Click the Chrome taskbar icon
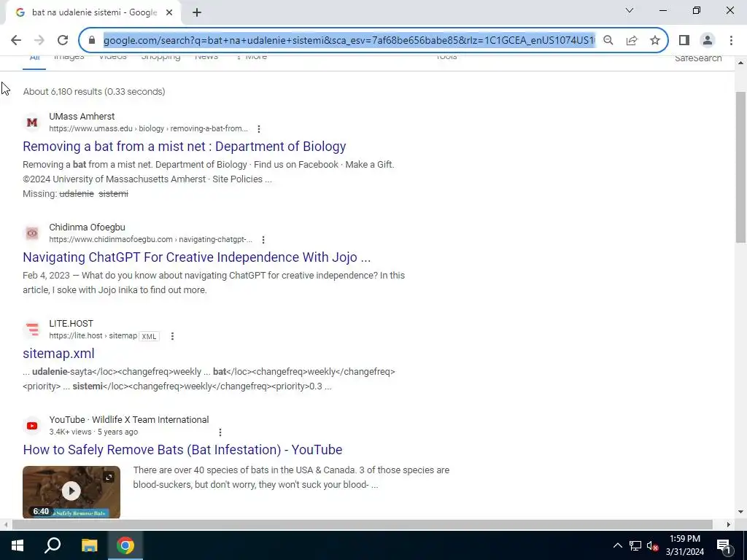 pos(125,545)
